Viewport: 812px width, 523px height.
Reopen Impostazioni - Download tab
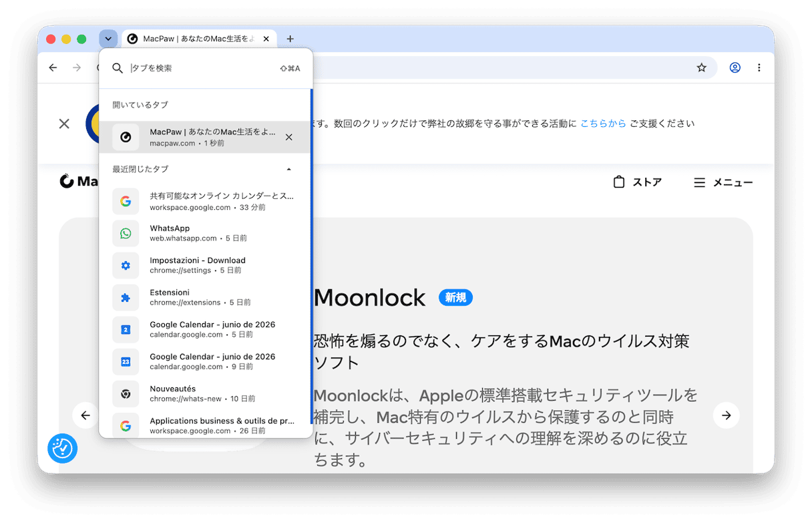(x=204, y=265)
